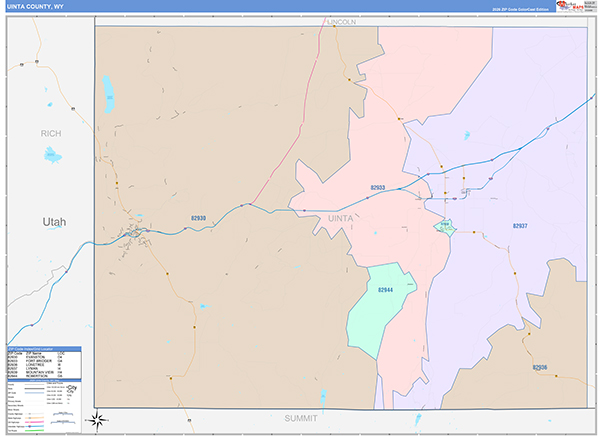Click the ROBERTSON row in ZIP index
Screen dimensions: 600x436
tap(37, 376)
